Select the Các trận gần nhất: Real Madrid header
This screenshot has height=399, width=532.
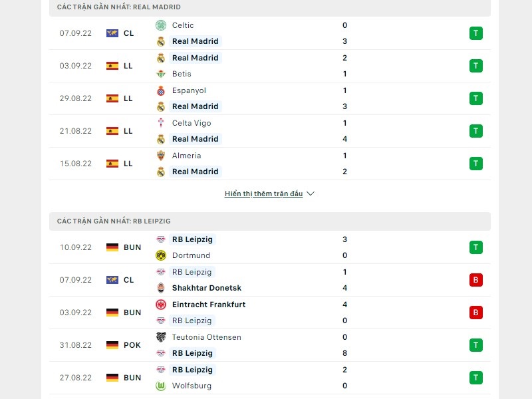pos(118,7)
